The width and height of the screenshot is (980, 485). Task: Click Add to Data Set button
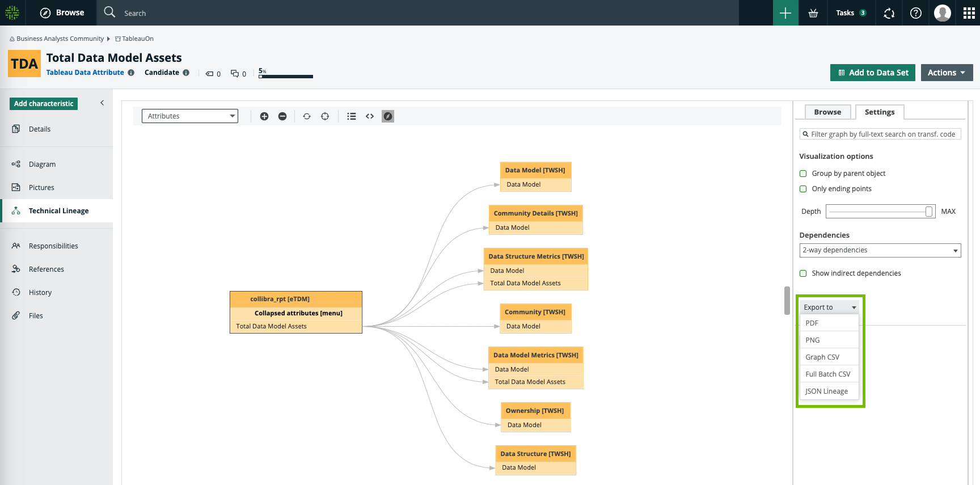pos(872,73)
